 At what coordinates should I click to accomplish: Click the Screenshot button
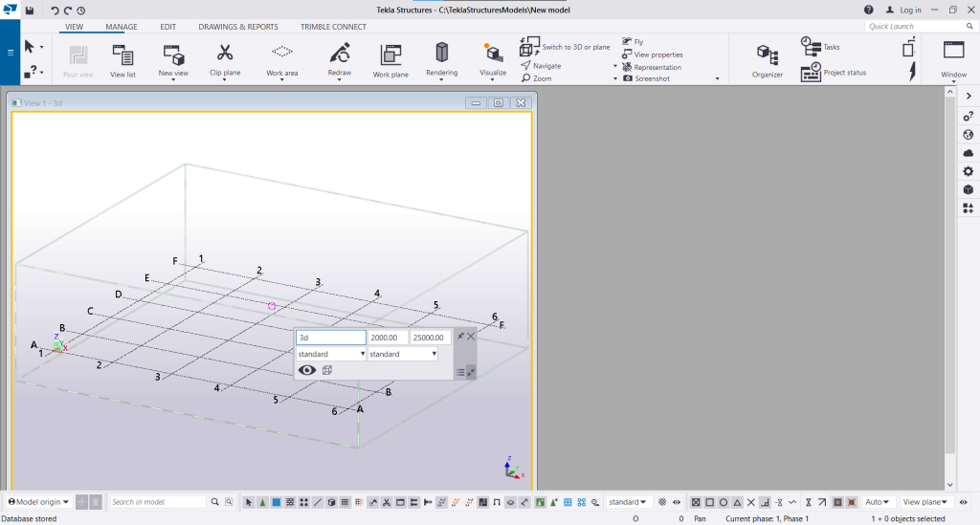tap(646, 78)
